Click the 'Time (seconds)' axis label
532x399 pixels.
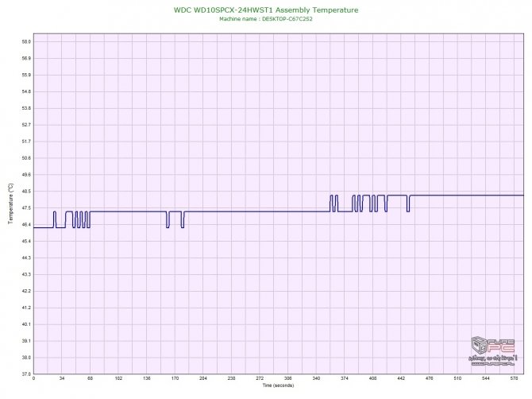(278, 385)
